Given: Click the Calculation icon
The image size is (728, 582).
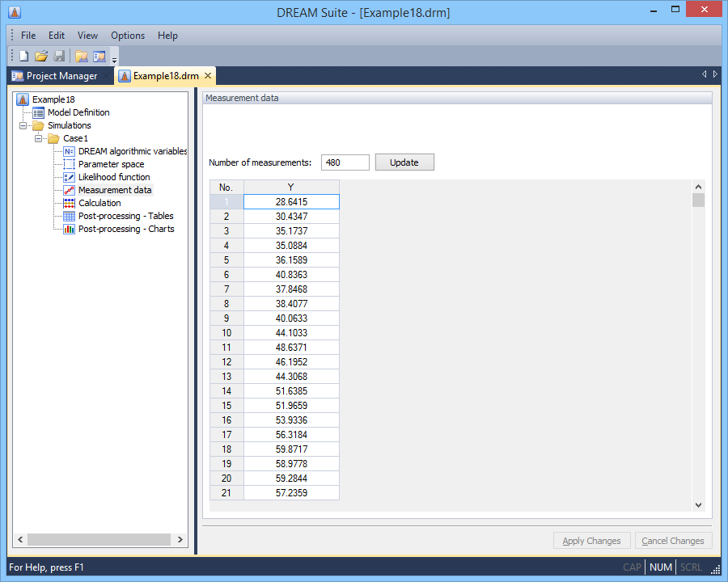Looking at the screenshot, I should click(70, 203).
